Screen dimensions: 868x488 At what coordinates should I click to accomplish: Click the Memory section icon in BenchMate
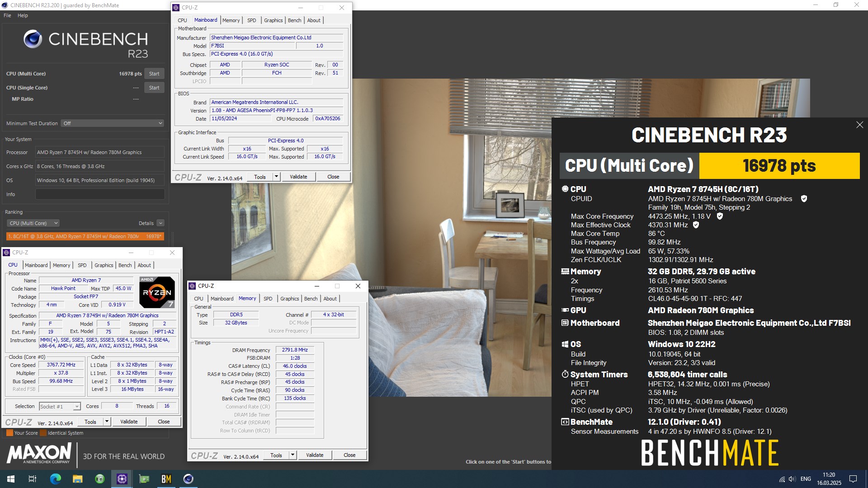(x=565, y=272)
